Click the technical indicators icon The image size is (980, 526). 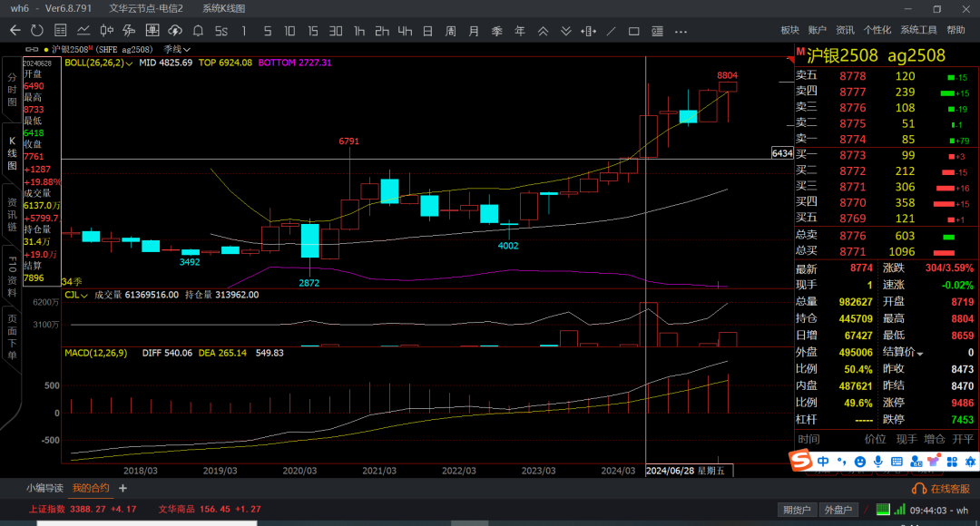pos(130,31)
